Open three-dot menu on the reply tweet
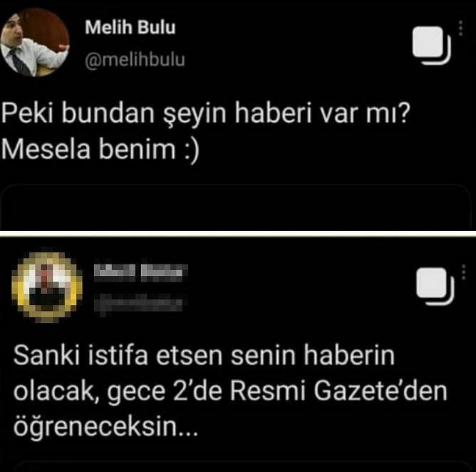 click(464, 272)
